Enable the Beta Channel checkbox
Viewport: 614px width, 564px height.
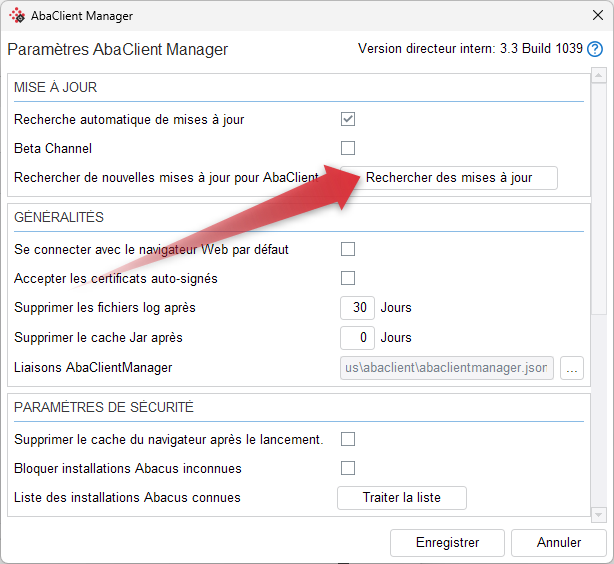click(x=348, y=148)
